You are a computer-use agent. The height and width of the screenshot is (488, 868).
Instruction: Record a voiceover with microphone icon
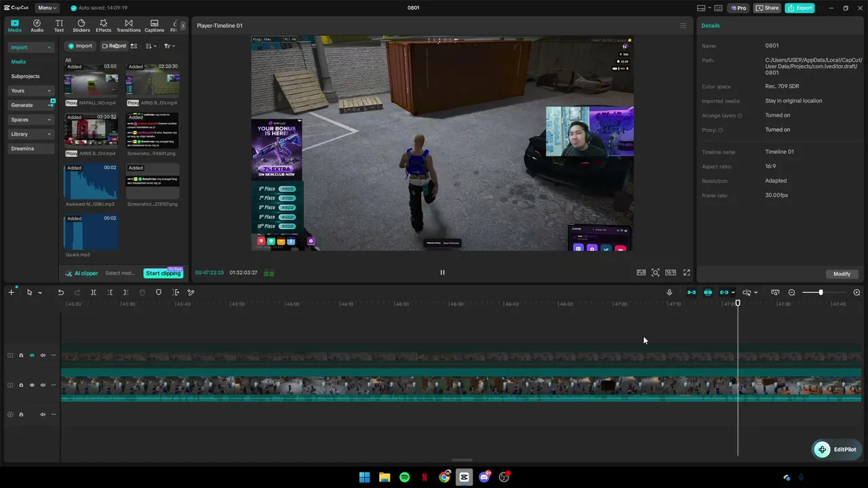click(669, 292)
